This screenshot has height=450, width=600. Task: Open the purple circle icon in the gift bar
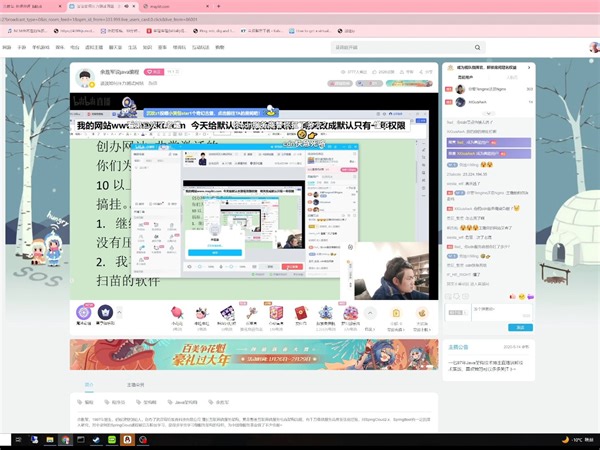coord(83,312)
